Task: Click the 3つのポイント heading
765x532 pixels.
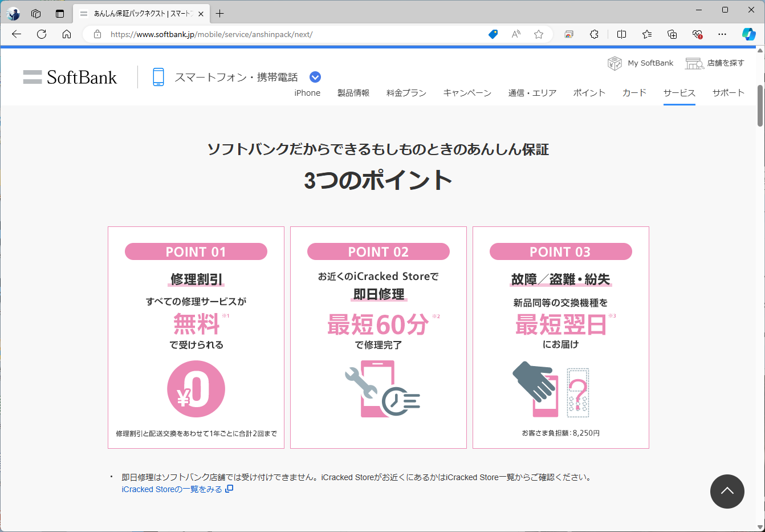Action: [x=378, y=180]
